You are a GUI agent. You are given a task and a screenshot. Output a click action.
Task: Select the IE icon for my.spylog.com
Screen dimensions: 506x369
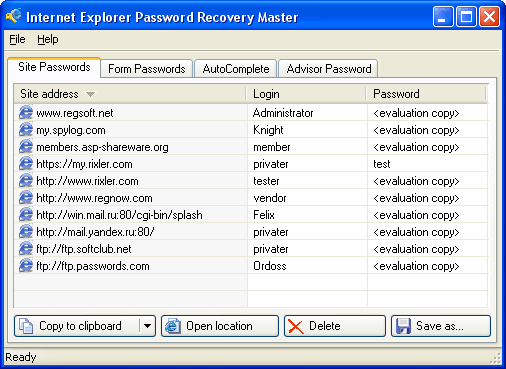(26, 130)
